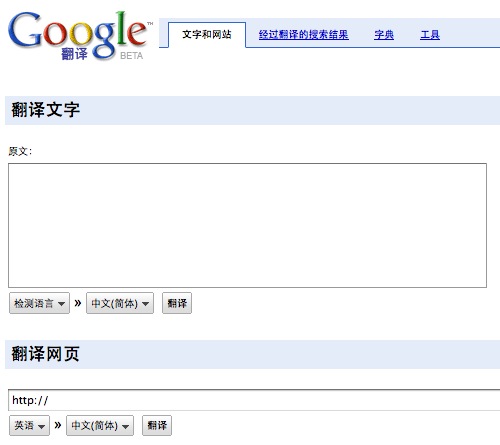Click the 翻译网页 section header
This screenshot has width=500, height=445.
pos(46,354)
